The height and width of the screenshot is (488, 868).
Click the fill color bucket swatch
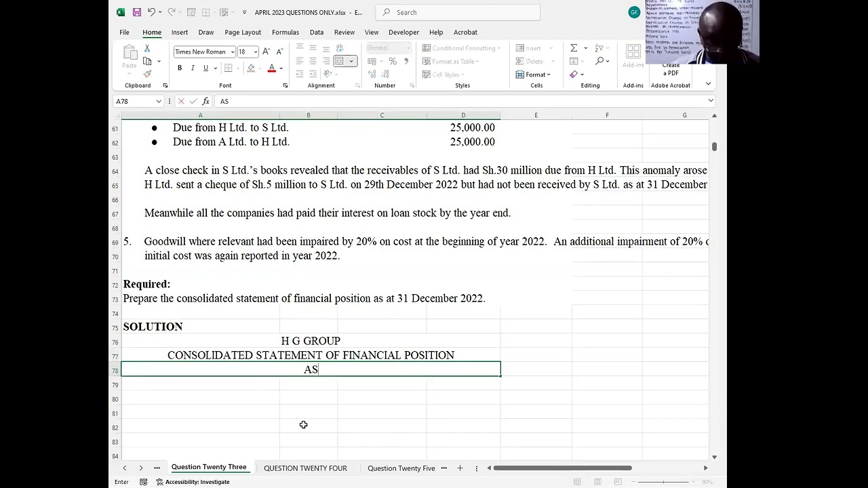(251, 68)
